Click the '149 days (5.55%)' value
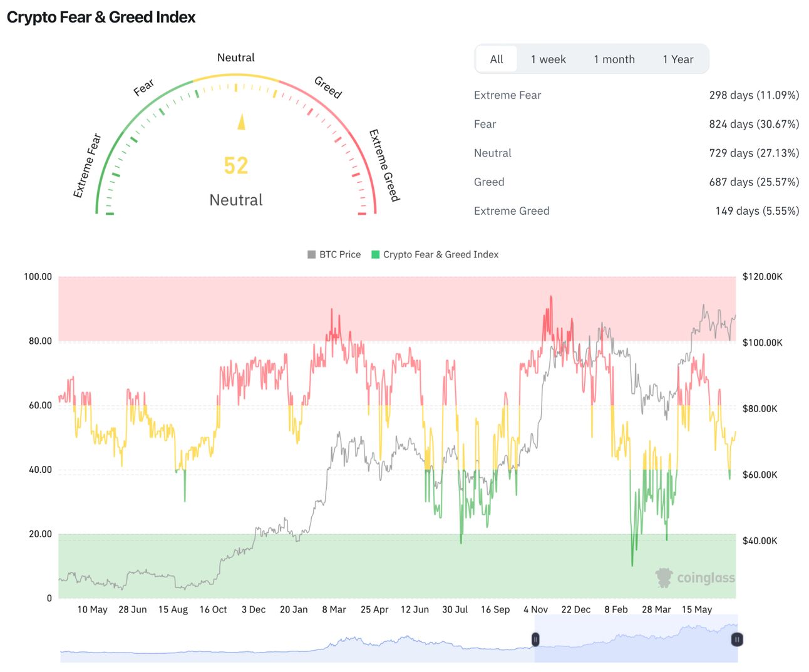The width and height of the screenshot is (809, 672). pyautogui.click(x=757, y=211)
